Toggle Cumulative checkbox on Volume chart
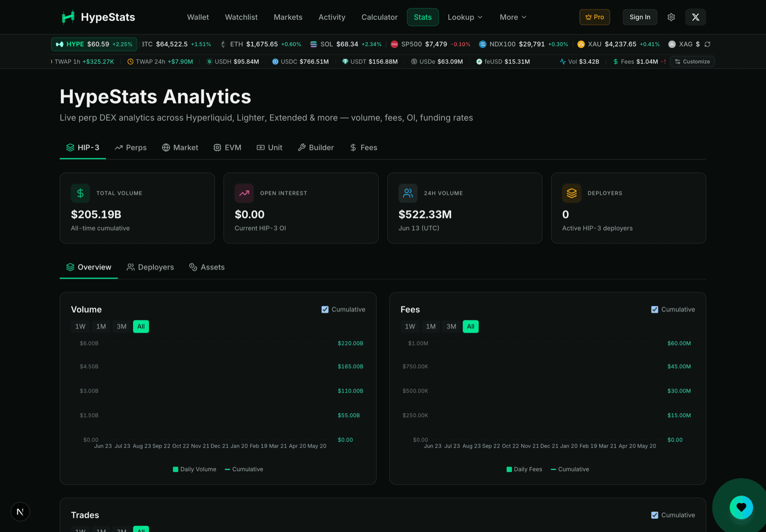Viewport: 766px width, 532px height. (x=325, y=310)
